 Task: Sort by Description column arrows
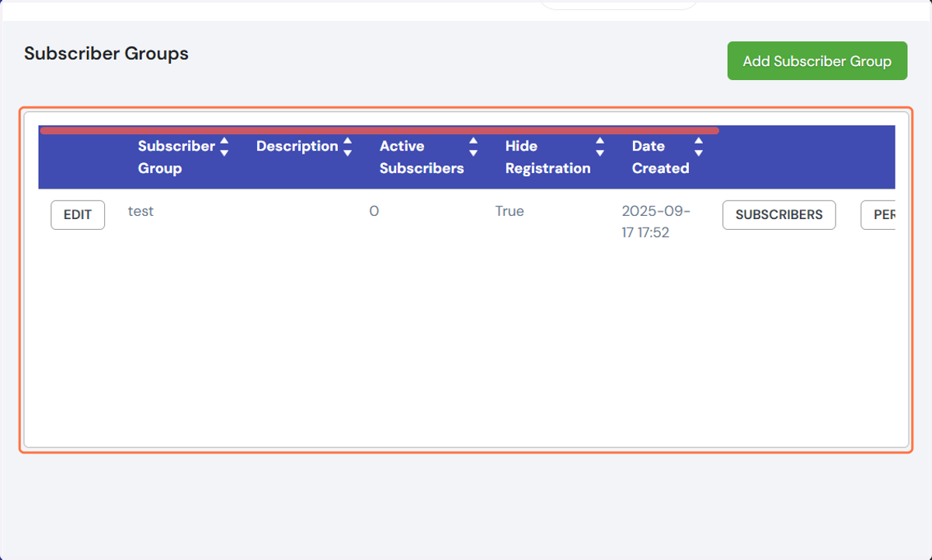coord(348,146)
